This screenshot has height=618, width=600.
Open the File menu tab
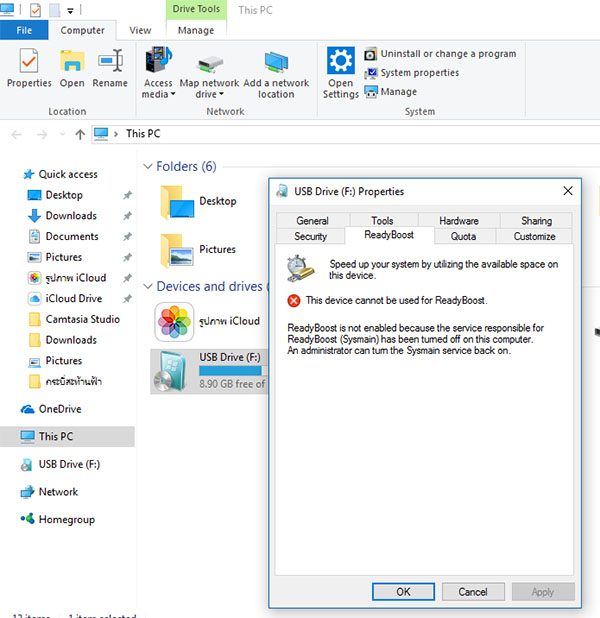[24, 31]
